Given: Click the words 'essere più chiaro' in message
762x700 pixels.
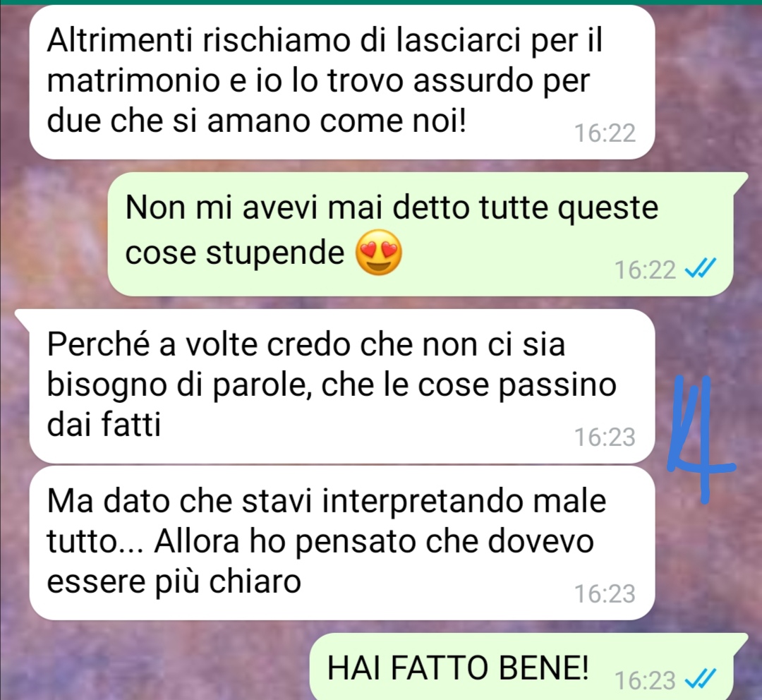Looking at the screenshot, I should pyautogui.click(x=174, y=582).
